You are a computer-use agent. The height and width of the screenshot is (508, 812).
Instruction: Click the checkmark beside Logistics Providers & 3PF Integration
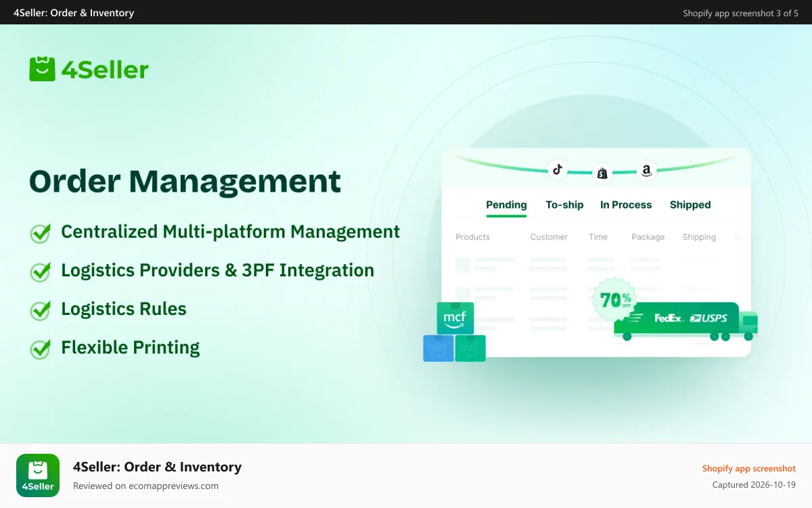point(41,272)
